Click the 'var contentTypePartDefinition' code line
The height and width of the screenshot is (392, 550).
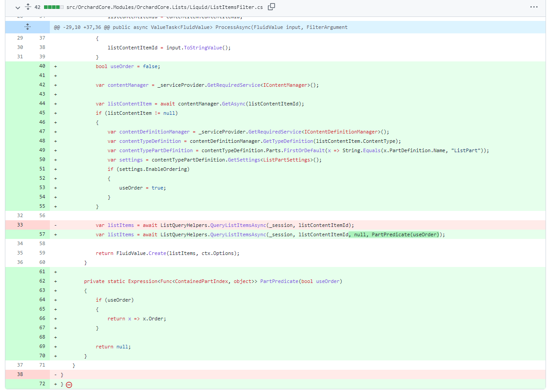298,150
